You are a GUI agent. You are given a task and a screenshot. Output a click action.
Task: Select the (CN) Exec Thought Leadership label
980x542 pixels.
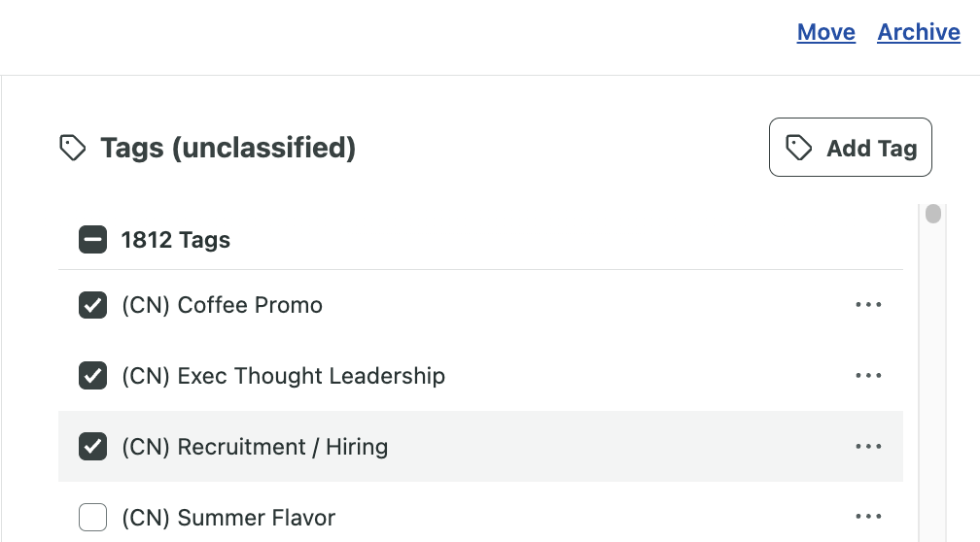click(283, 376)
